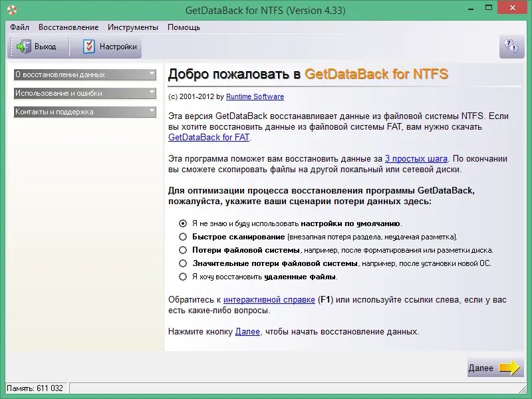Select удаленные файлы recovery option

pyautogui.click(x=183, y=277)
